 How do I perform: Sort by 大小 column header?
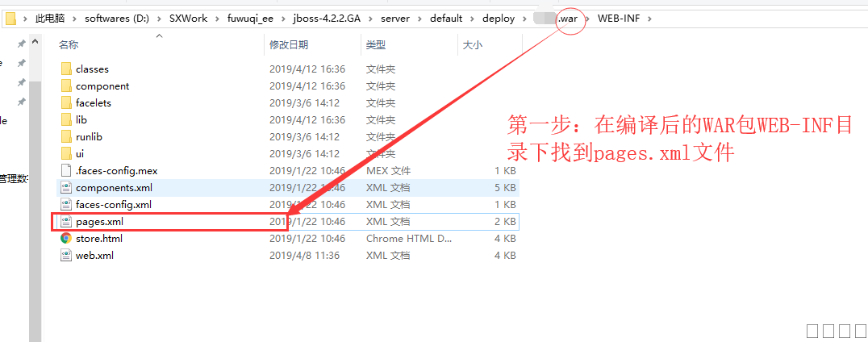472,45
